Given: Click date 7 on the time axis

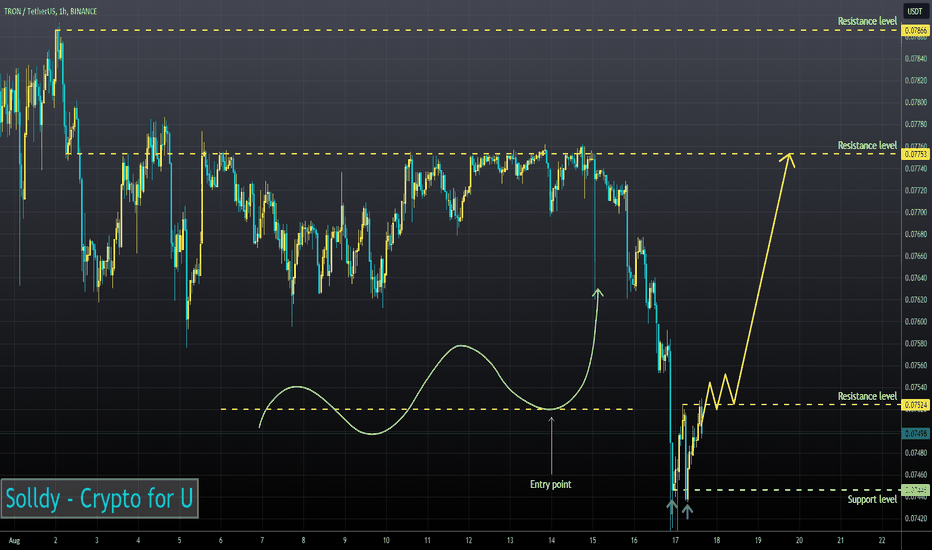Looking at the screenshot, I should pyautogui.click(x=262, y=540).
